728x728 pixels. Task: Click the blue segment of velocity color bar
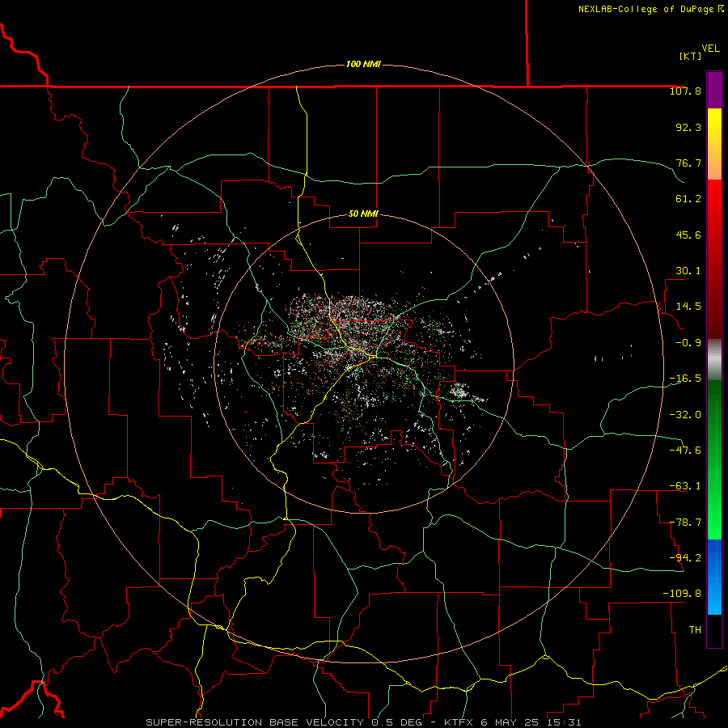(714, 577)
